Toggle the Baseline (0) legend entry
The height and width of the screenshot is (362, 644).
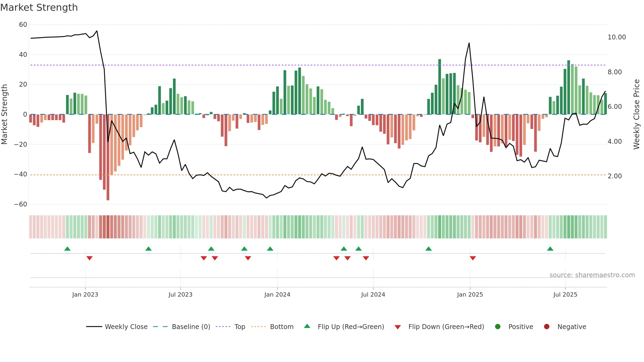182,327
